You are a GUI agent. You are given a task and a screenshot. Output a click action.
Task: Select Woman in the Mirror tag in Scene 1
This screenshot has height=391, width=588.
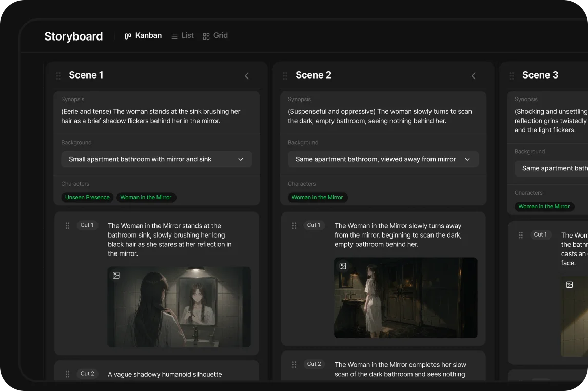(x=146, y=197)
